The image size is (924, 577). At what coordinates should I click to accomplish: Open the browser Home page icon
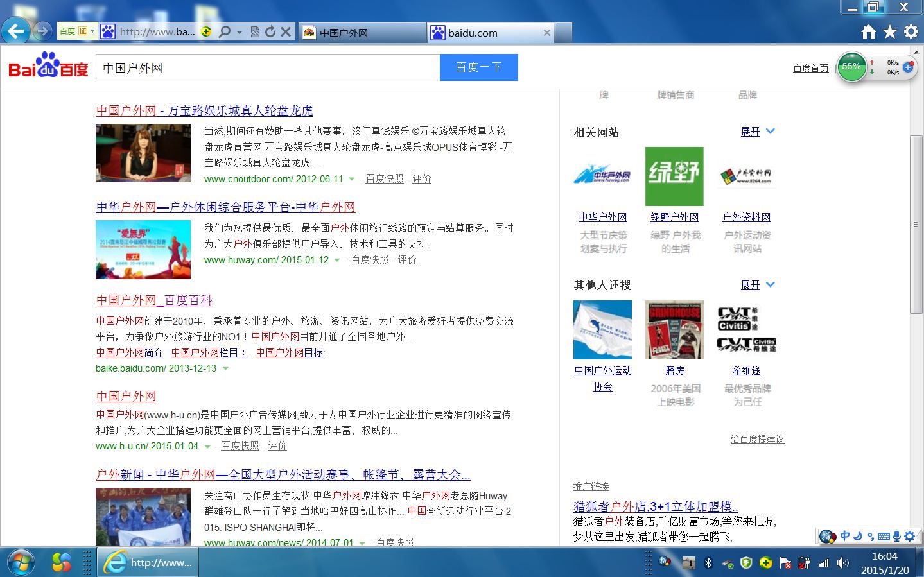868,31
